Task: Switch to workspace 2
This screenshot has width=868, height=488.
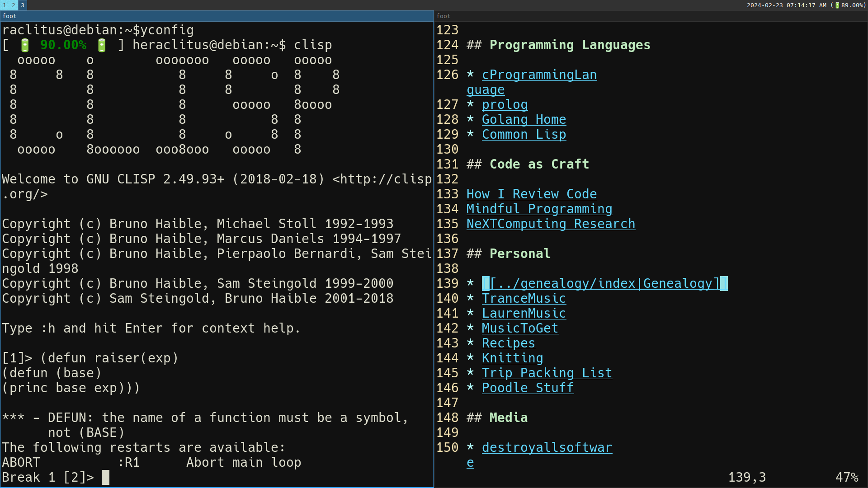Action: (14, 5)
